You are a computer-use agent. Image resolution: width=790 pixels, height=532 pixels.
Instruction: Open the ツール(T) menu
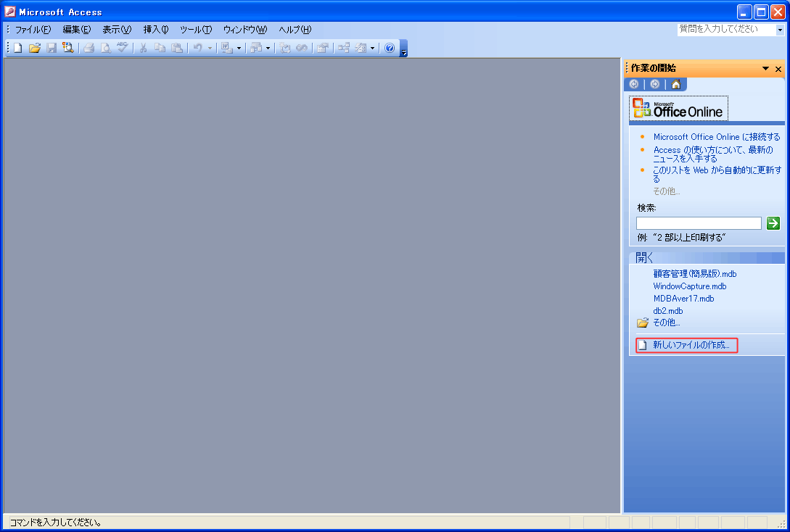click(x=196, y=30)
